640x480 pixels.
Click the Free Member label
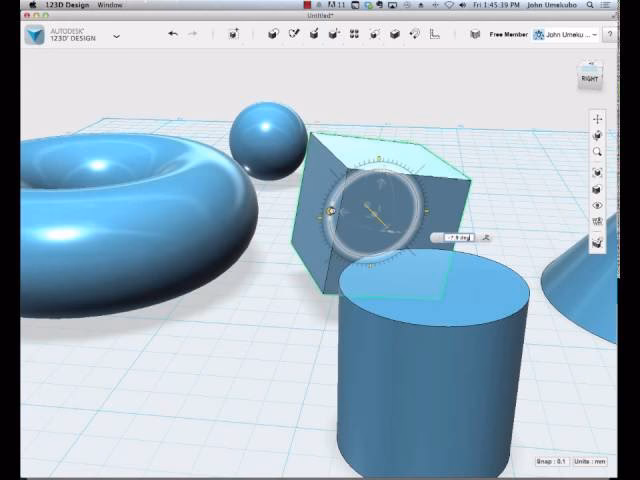click(x=509, y=35)
